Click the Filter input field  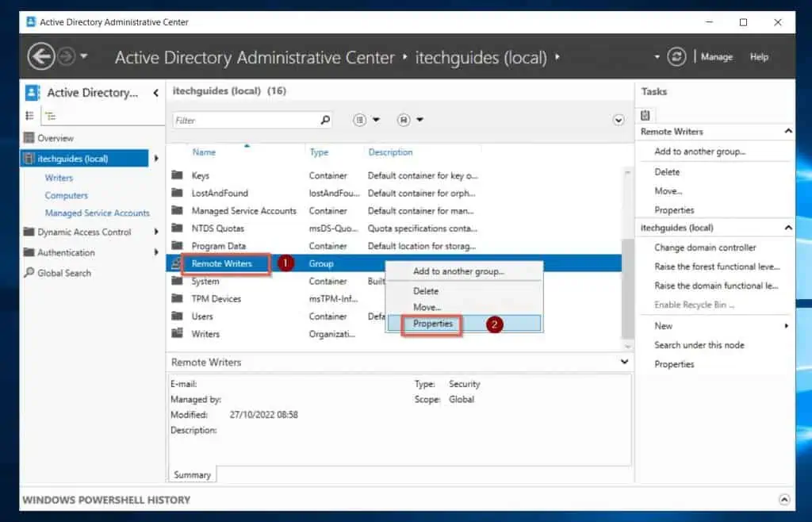click(x=246, y=120)
